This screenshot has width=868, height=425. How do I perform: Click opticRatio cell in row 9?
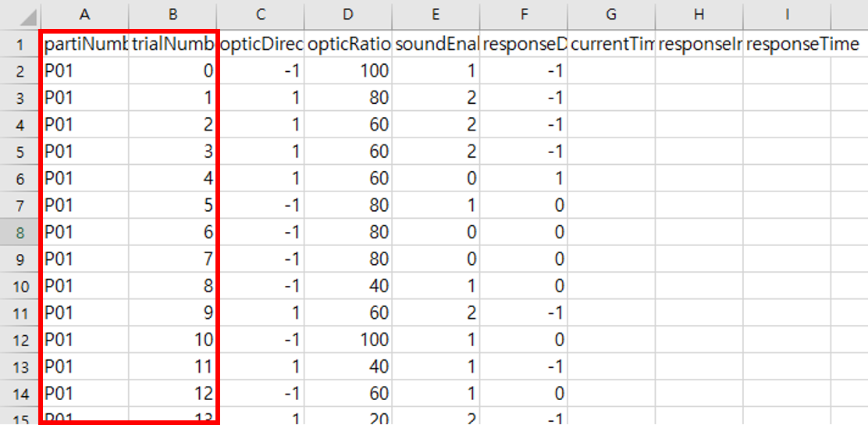pyautogui.click(x=347, y=259)
